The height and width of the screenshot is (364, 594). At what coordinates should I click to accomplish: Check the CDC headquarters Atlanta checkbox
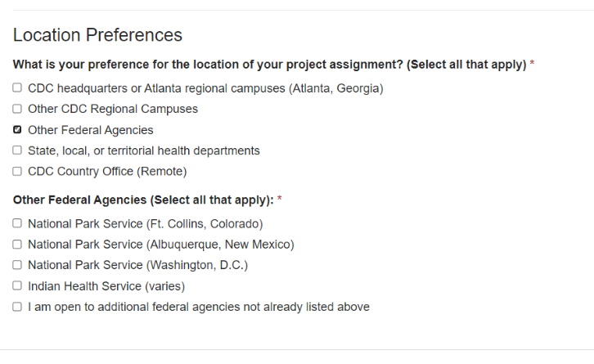pyautogui.click(x=17, y=88)
